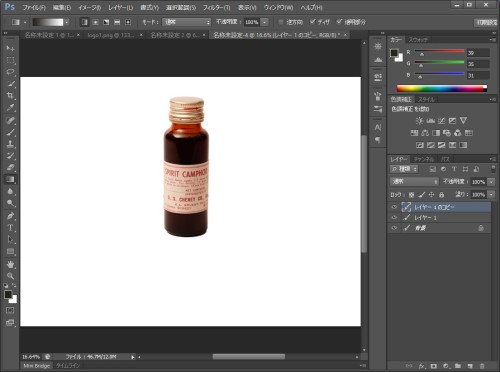Select the Zoom tool in toolbox
The image size is (500, 372).
[10, 276]
